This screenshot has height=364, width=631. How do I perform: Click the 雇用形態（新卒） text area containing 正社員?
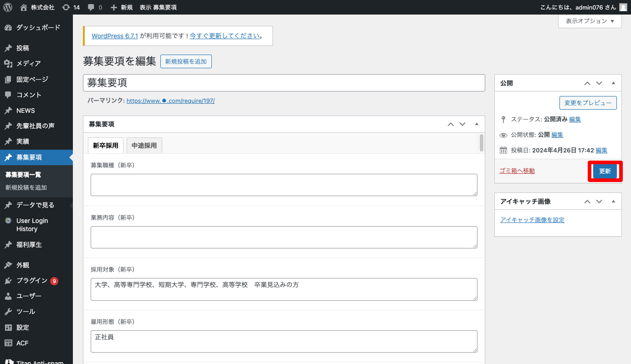tap(284, 341)
